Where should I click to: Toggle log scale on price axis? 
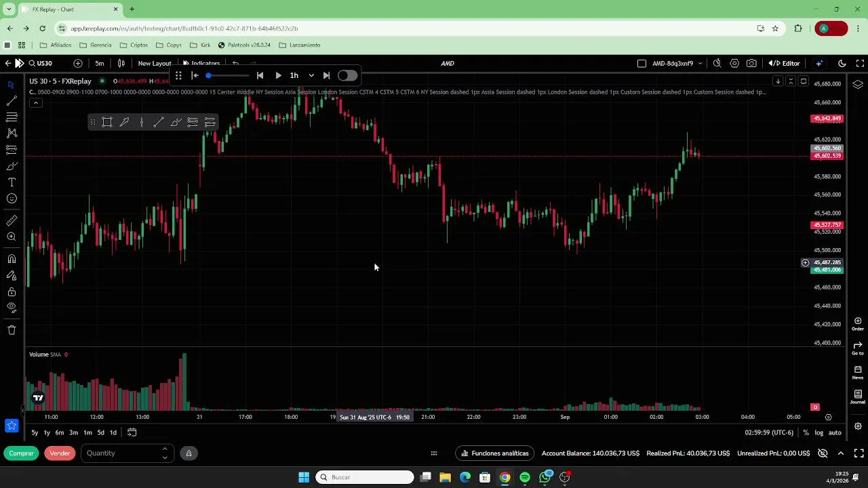pyautogui.click(x=819, y=432)
